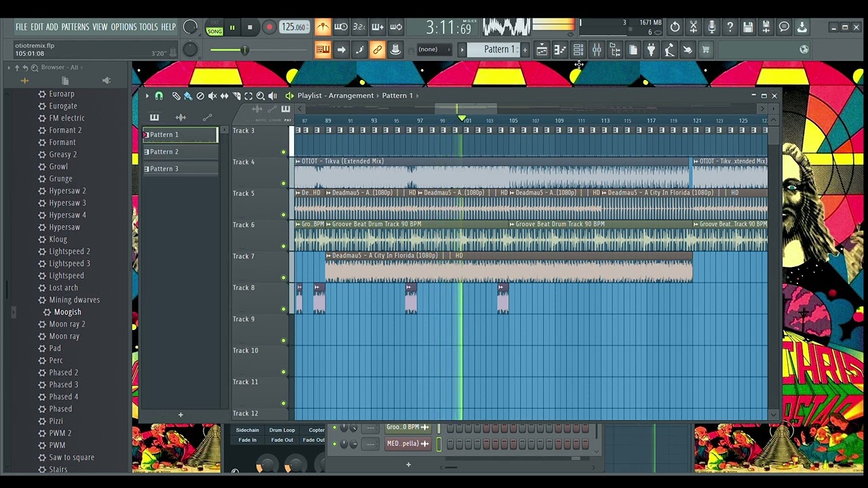Open the Groove Beat Drum Track clip menu
The height and width of the screenshot is (488, 868).
[x=330, y=224]
